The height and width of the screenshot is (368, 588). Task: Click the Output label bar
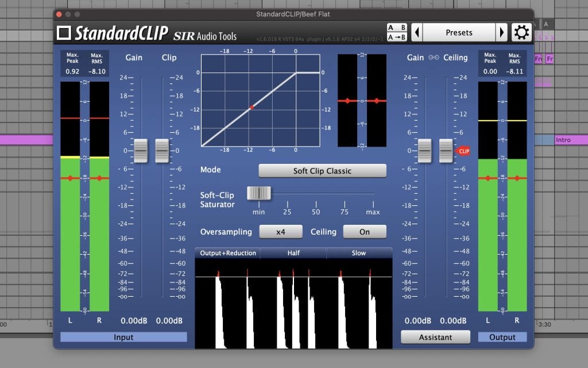502,337
